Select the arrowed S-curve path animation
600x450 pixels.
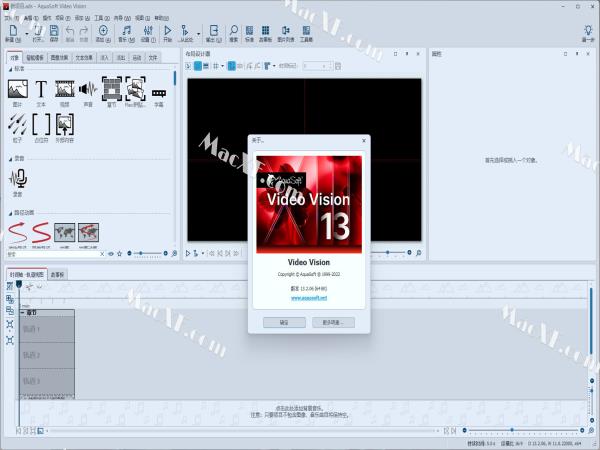coord(18,233)
